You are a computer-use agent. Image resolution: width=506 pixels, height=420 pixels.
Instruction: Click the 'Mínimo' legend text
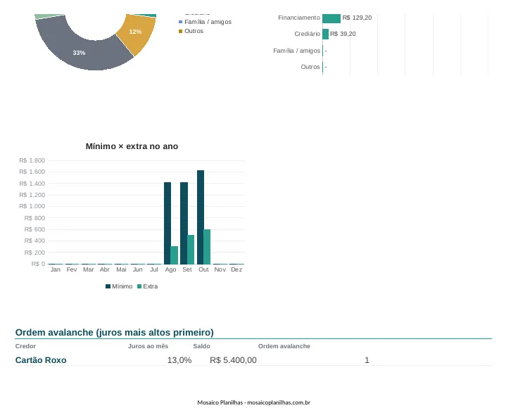(x=122, y=286)
